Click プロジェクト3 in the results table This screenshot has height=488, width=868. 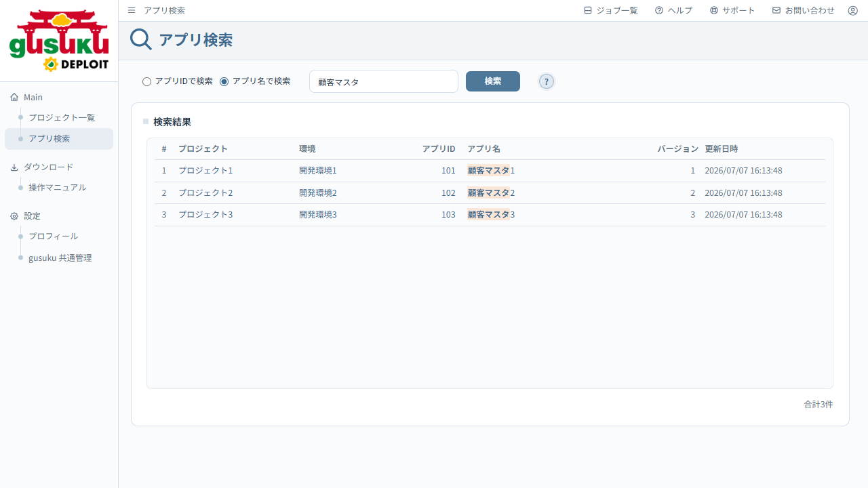coord(205,215)
